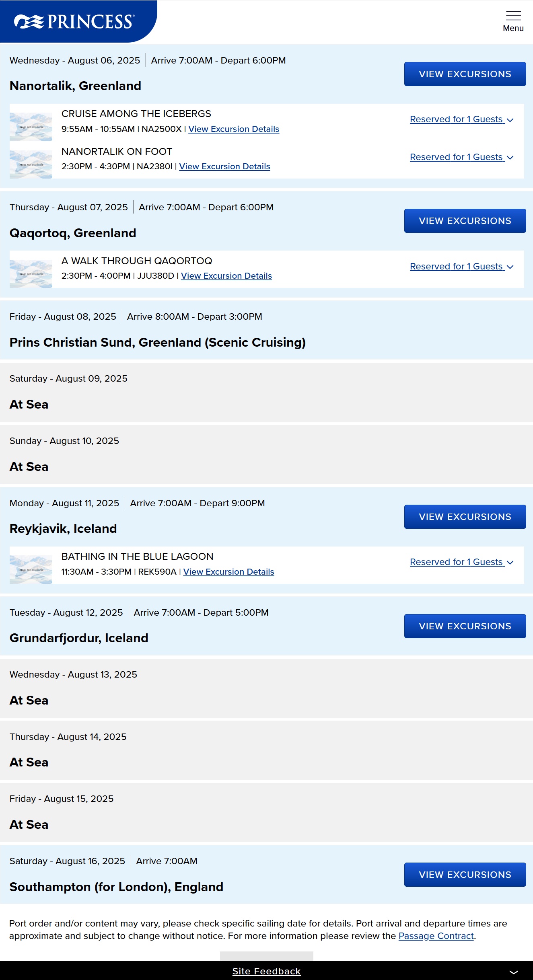View excursions for Nanortalik, Greenland

click(x=465, y=74)
